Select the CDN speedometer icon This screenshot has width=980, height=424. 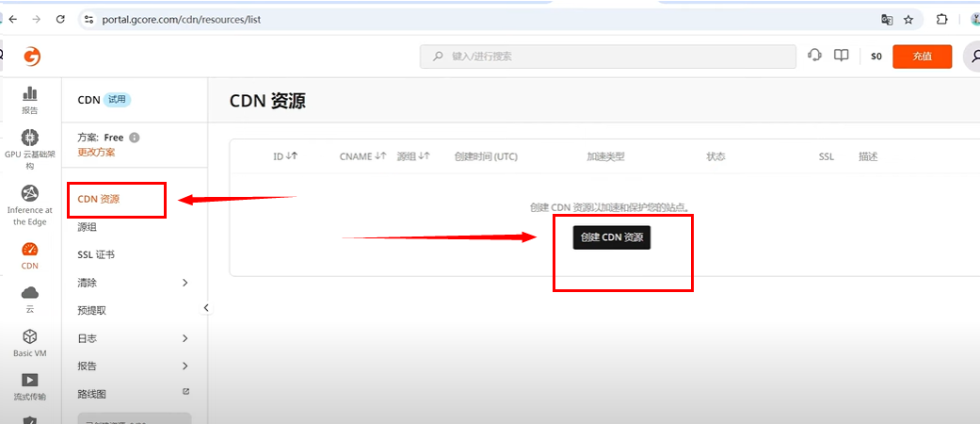point(29,249)
